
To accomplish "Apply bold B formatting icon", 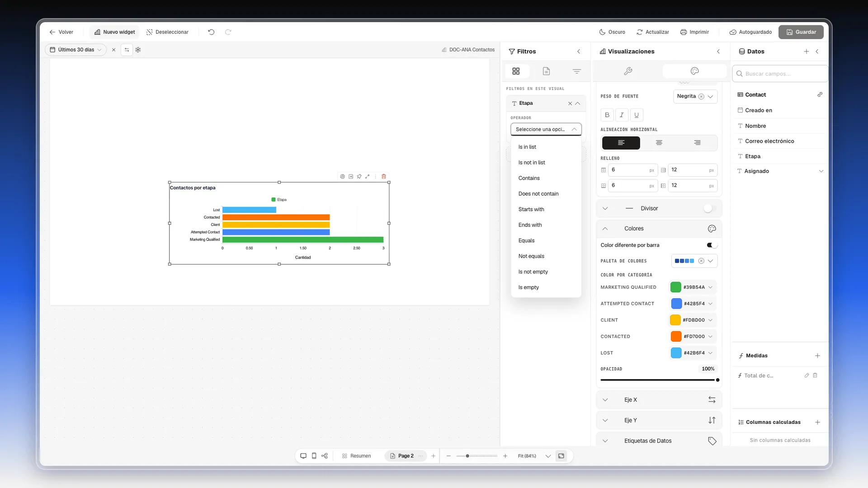I will (x=607, y=115).
